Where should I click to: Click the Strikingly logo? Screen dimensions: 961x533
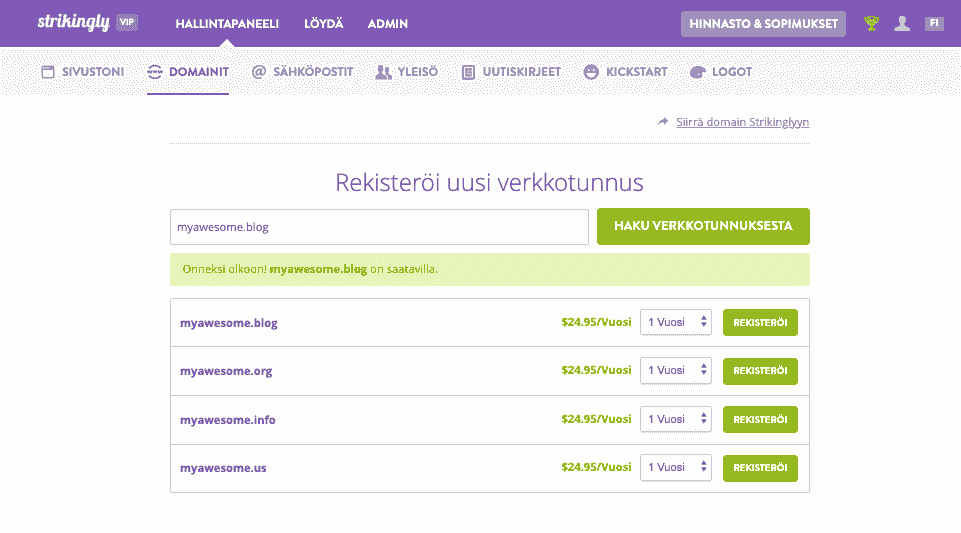click(73, 22)
